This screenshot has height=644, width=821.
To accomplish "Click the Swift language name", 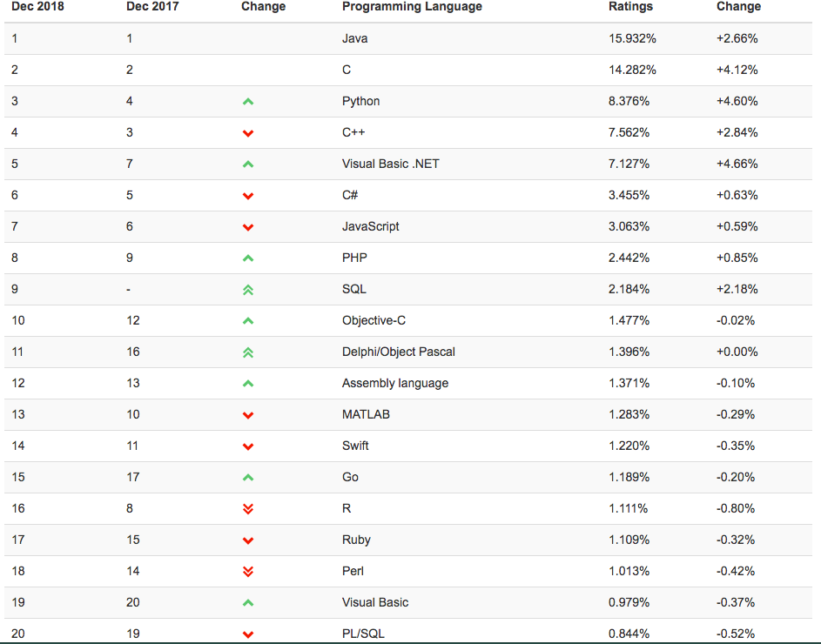I will coord(355,446).
